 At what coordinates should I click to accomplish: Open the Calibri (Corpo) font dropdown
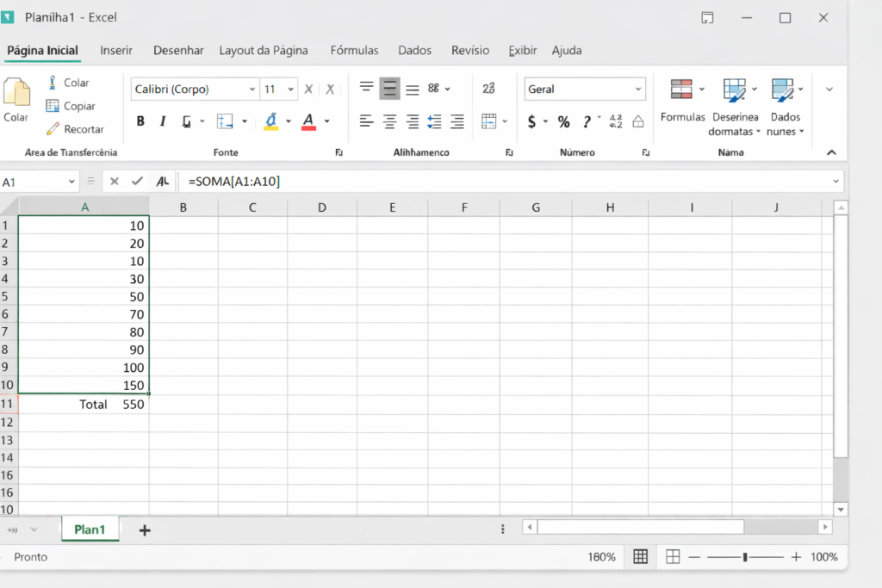pyautogui.click(x=252, y=90)
